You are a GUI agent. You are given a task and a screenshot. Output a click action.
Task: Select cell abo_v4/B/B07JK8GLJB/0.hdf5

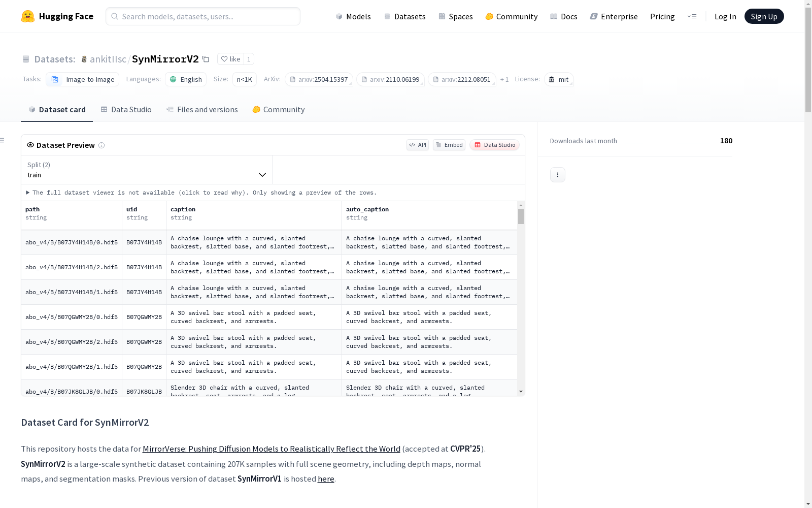tap(72, 388)
